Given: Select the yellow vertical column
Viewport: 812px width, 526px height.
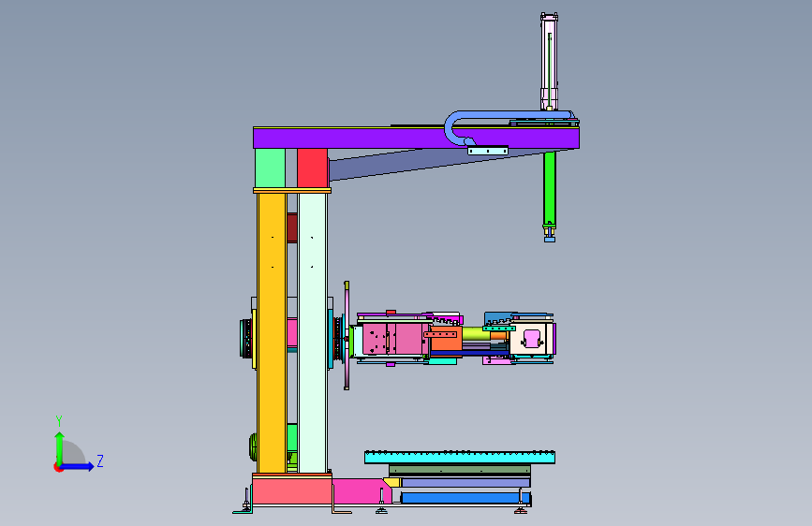Looking at the screenshot, I should pos(272,332).
